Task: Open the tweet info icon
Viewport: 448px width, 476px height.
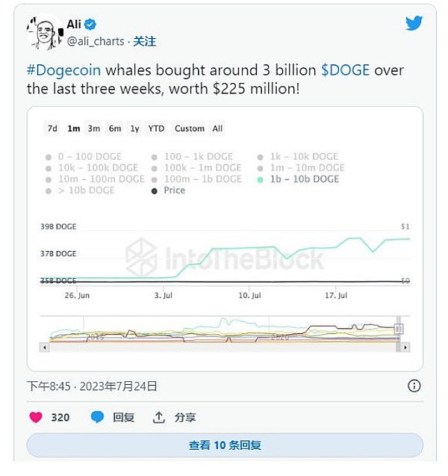Action: pos(414,386)
